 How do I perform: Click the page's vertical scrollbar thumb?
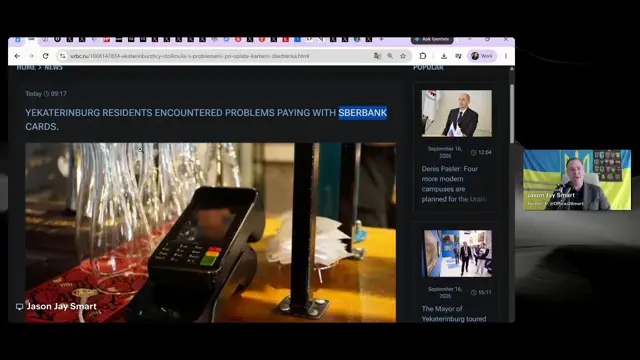[x=512, y=113]
